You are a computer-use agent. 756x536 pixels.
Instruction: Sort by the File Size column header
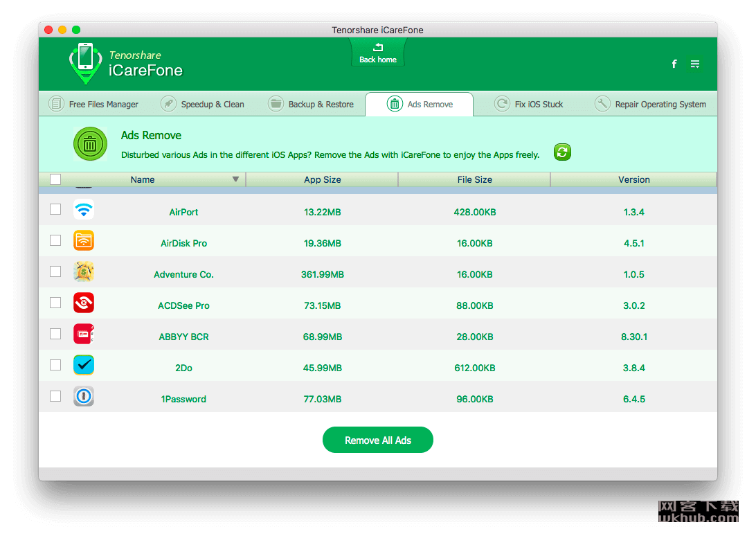[474, 179]
